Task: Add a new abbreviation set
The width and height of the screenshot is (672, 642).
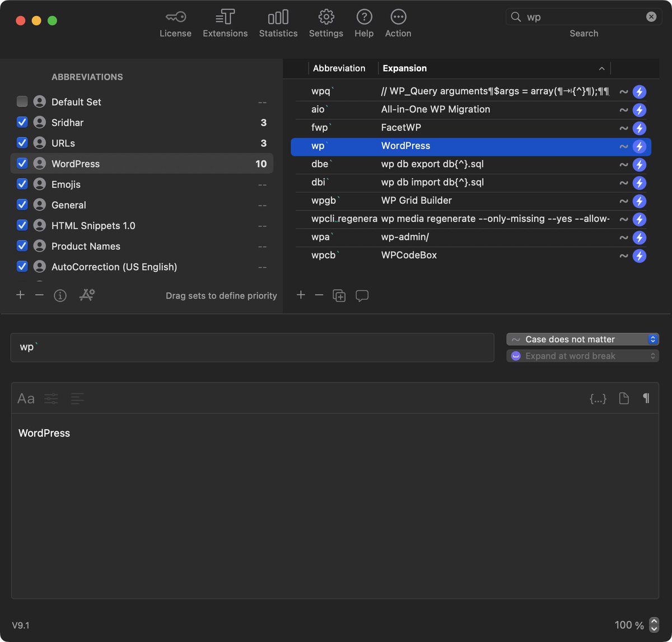Action: 21,295
